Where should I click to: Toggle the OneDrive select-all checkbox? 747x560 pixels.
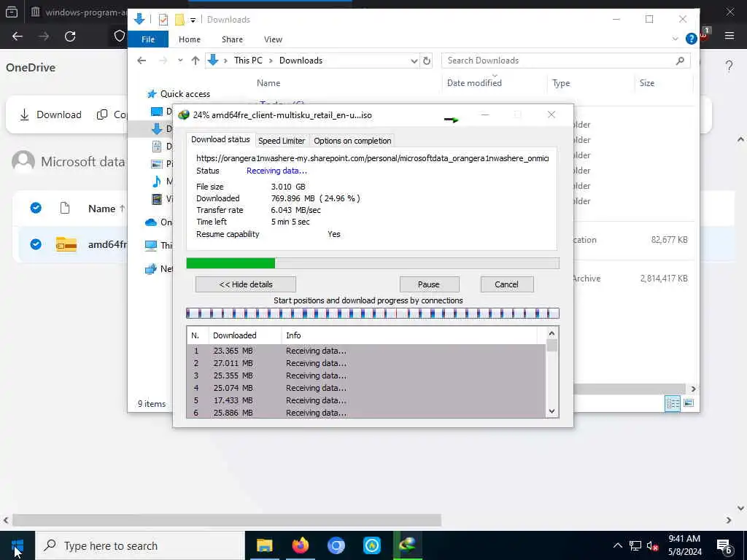tap(36, 208)
